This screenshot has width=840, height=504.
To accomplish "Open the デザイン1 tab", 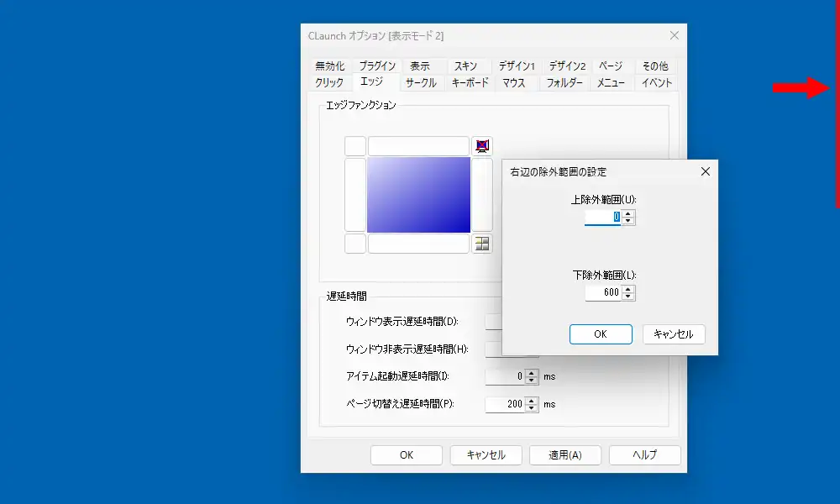I will pyautogui.click(x=517, y=66).
